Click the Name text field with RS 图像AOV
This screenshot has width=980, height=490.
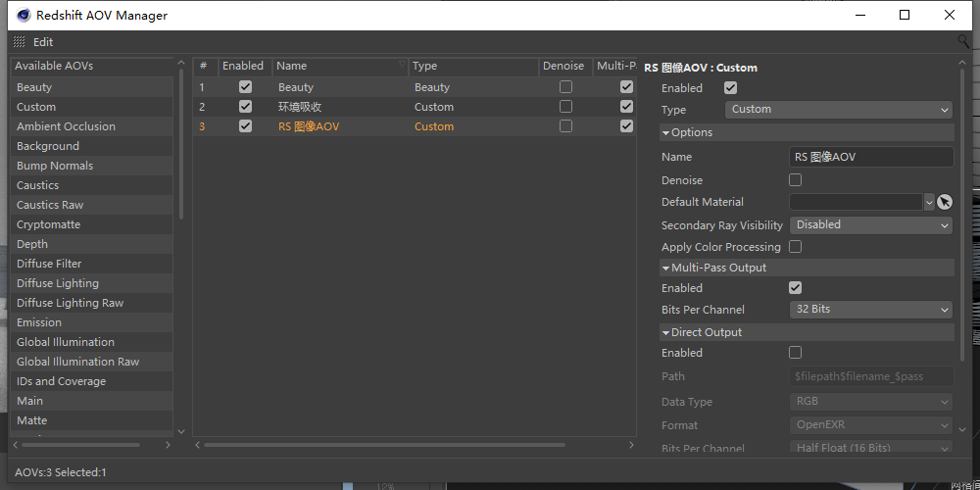871,157
